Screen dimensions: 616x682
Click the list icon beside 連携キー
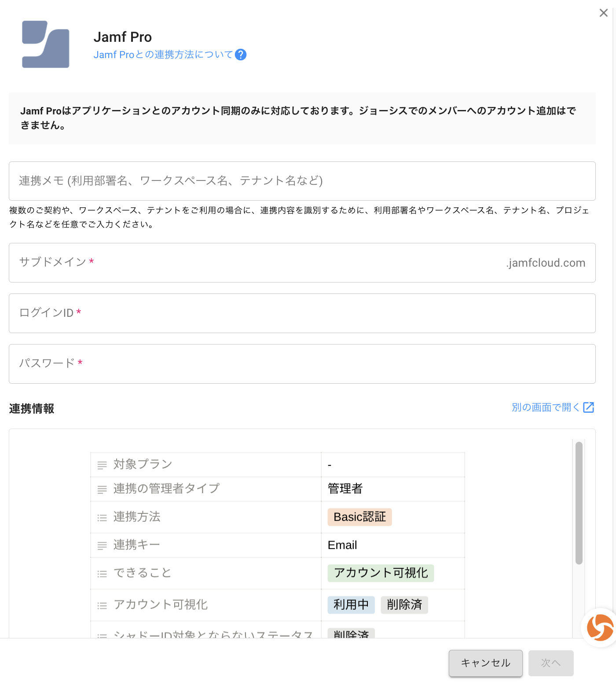point(102,546)
